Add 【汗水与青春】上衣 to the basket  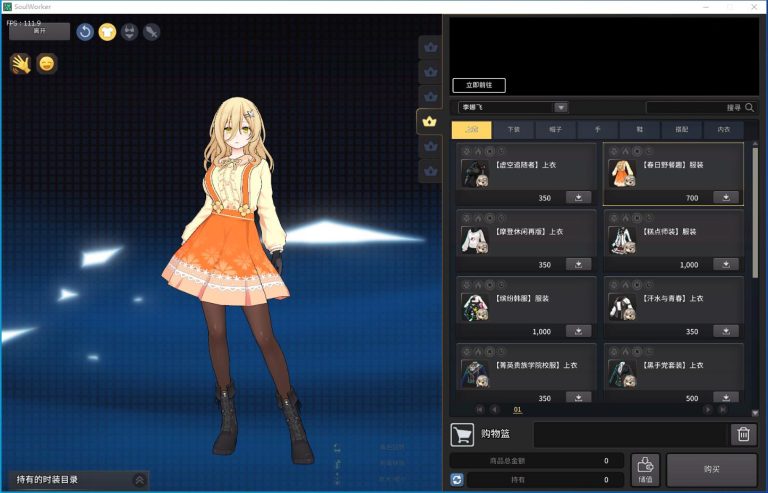(726, 331)
